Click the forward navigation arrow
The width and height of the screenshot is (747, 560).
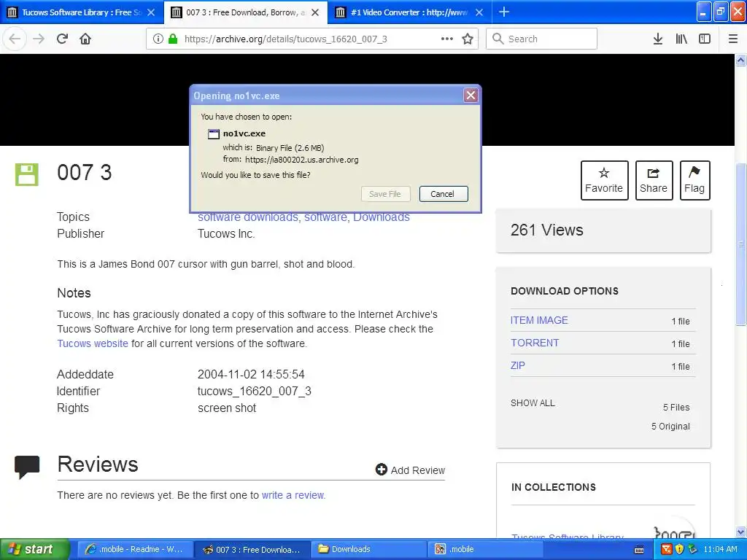tap(39, 39)
